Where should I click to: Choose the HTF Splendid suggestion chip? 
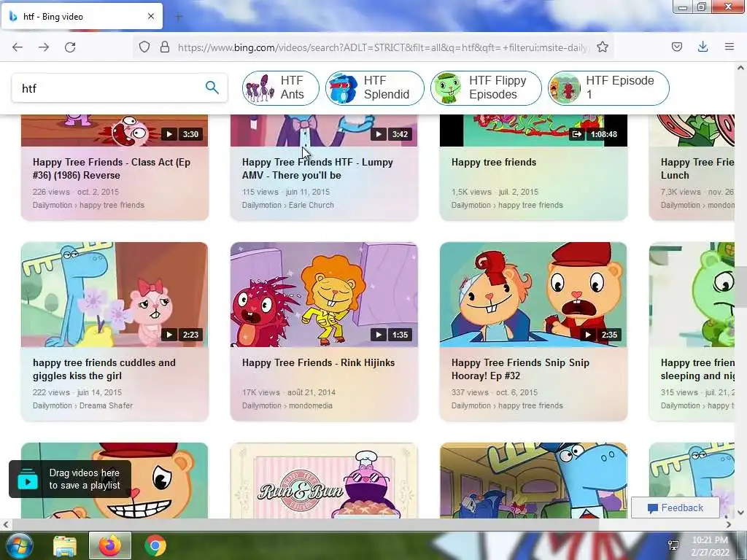pos(375,88)
